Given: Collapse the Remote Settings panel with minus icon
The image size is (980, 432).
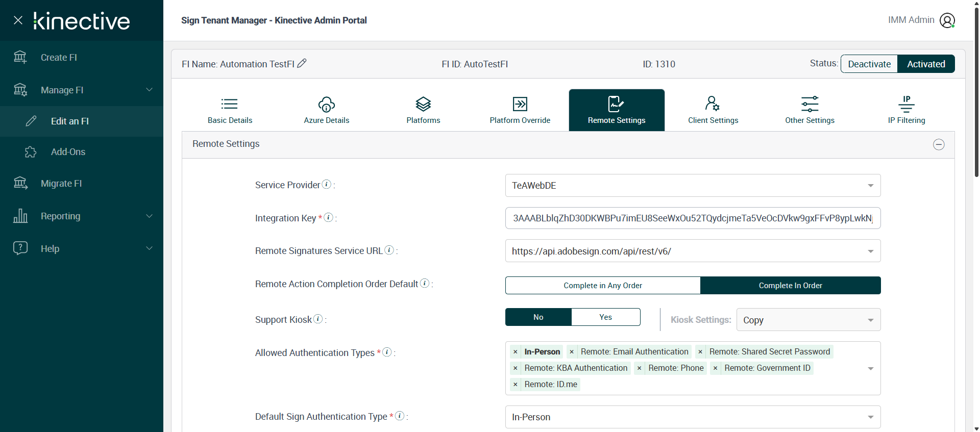Looking at the screenshot, I should tap(938, 144).
